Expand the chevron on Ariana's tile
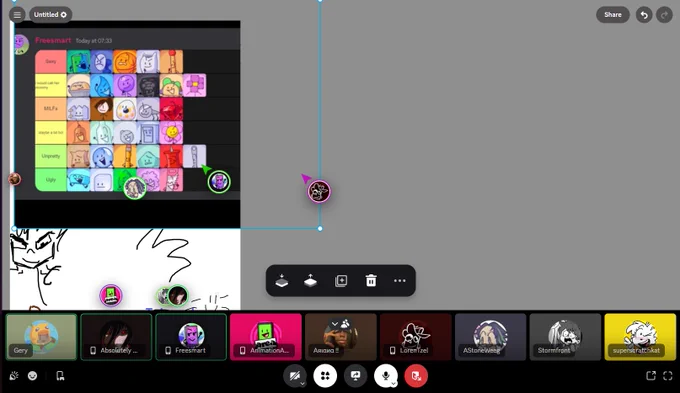680x393 pixels. [x=334, y=324]
